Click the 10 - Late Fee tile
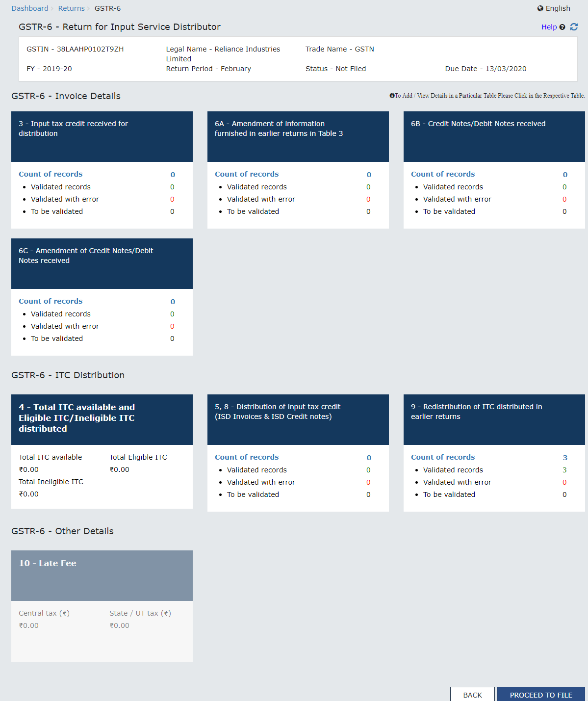Viewport: 588px width, 701px height. [102, 575]
